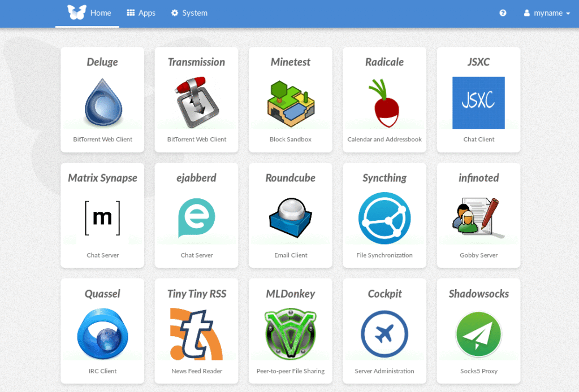Open the infinoted Gobby Server icon
The image size is (579, 392).
point(478,218)
